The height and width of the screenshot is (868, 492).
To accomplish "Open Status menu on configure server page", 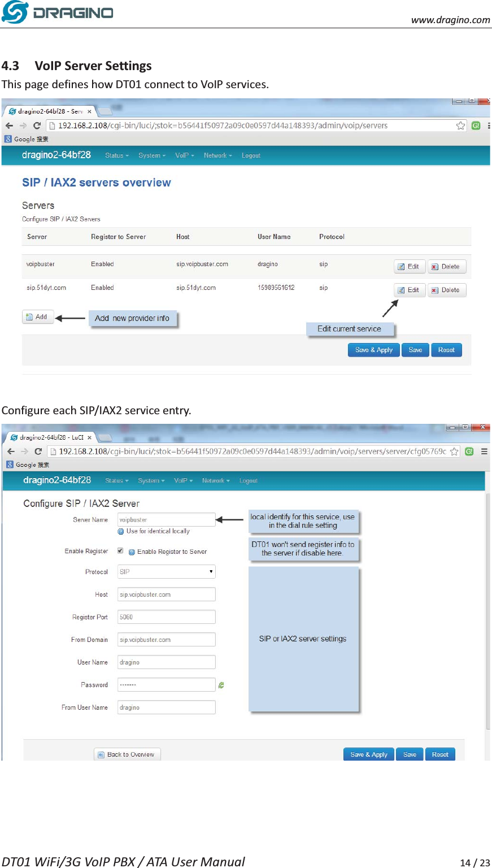I will coord(117,481).
